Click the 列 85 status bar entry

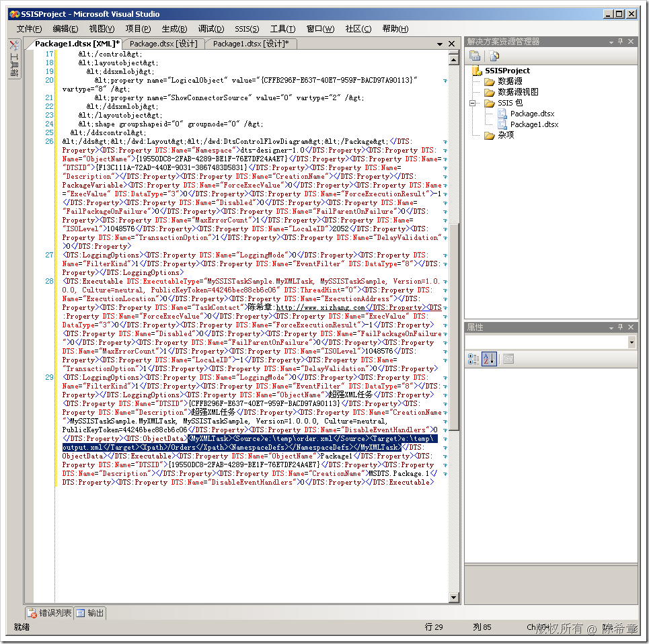pyautogui.click(x=482, y=627)
